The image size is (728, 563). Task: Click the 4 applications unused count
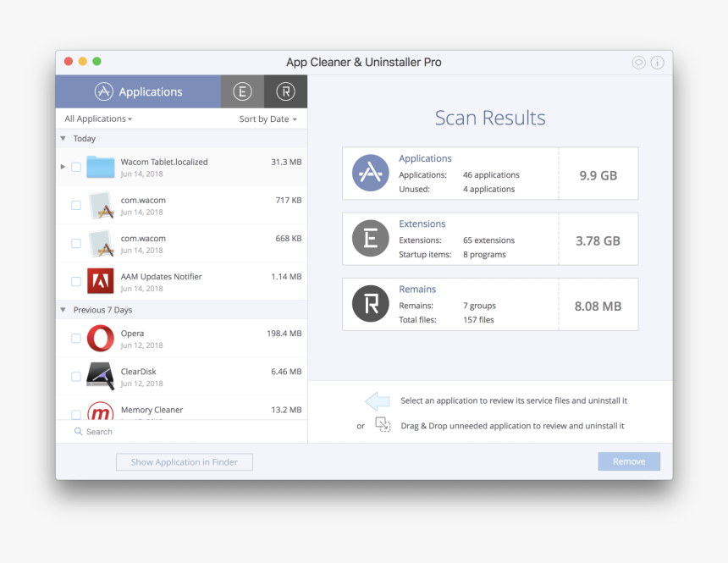pos(489,189)
